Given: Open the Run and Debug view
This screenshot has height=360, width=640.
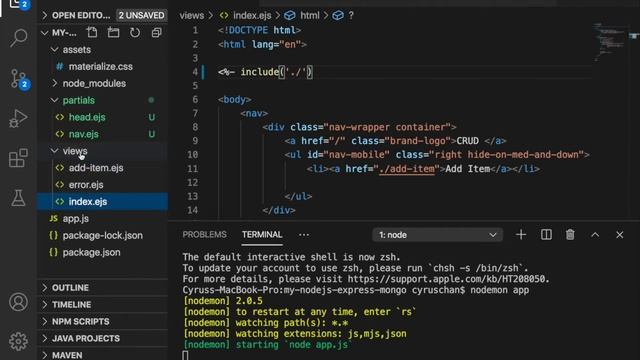Looking at the screenshot, I should click(x=18, y=118).
